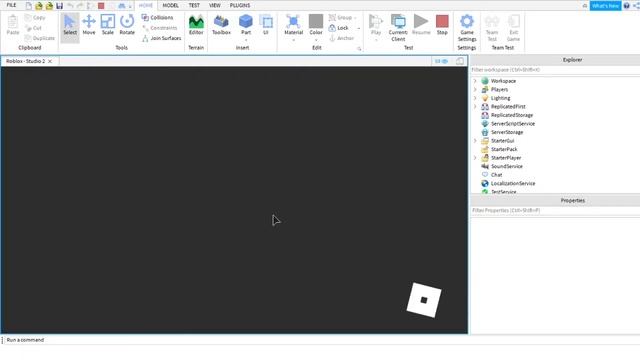Click the UI insert icon
Viewport: 640px width, 360px height.
(x=266, y=25)
